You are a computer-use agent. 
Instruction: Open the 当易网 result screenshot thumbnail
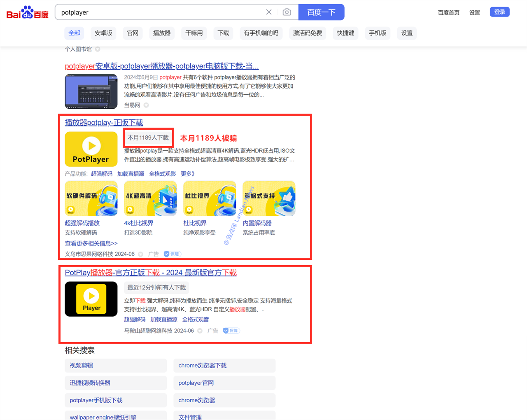(91, 91)
